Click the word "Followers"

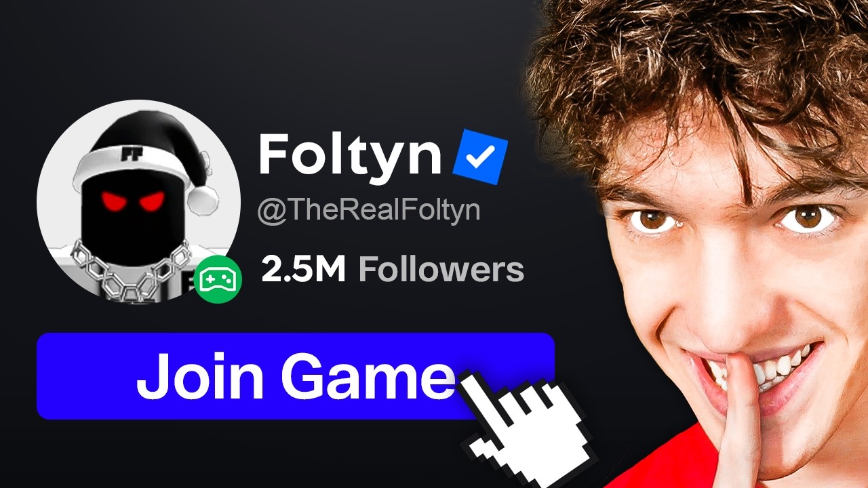pyautogui.click(x=441, y=270)
